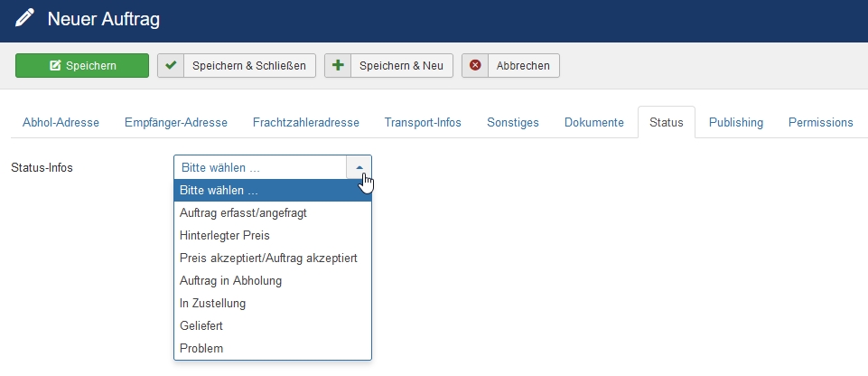
Task: Open the Empfänger-Adresse tab
Action: [176, 122]
